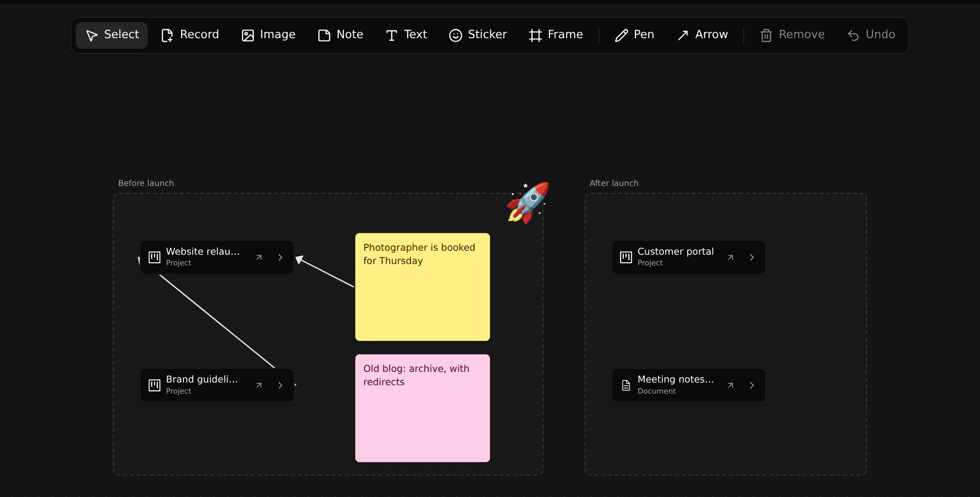
Task: Select the yellow Photographer is booked note
Action: (423, 287)
